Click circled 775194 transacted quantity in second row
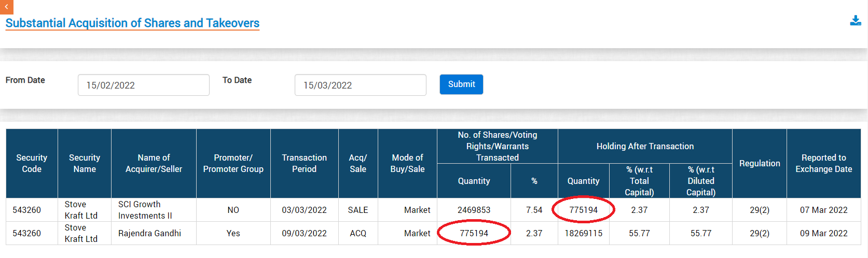Viewport: 868px width, 258px height. (474, 233)
